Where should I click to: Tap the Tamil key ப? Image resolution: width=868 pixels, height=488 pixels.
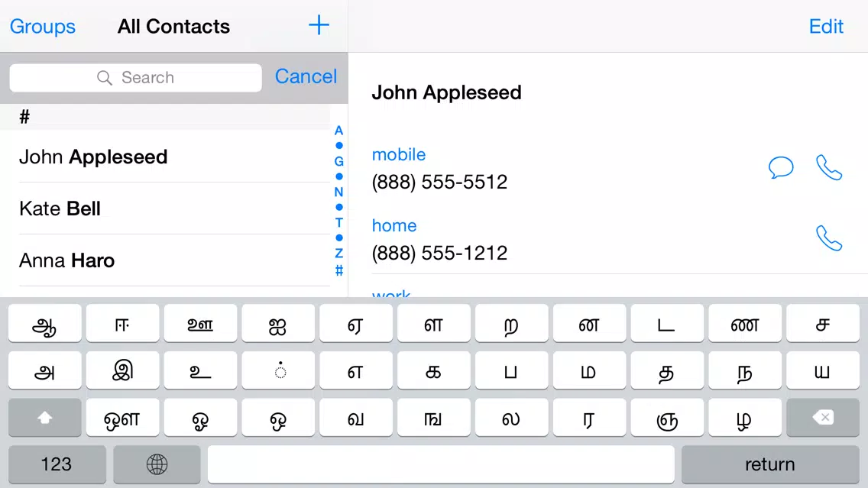coord(511,370)
